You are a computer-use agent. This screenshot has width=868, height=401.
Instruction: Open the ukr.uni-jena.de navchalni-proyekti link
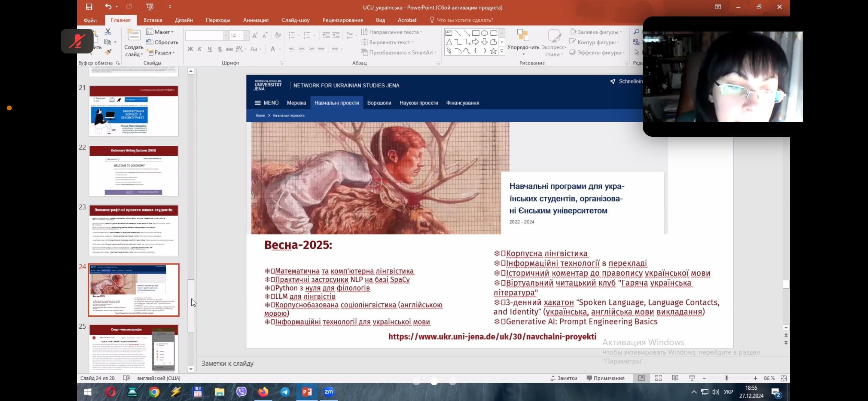(x=492, y=337)
